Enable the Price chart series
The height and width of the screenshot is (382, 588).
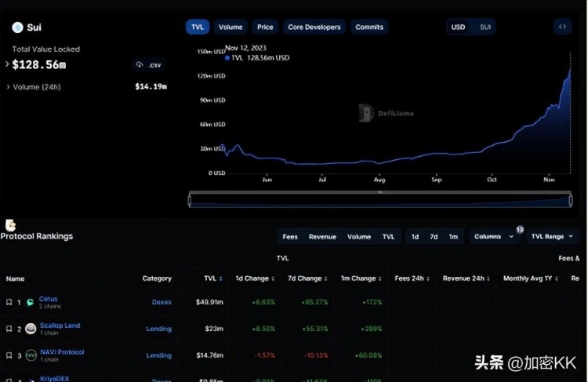point(265,27)
